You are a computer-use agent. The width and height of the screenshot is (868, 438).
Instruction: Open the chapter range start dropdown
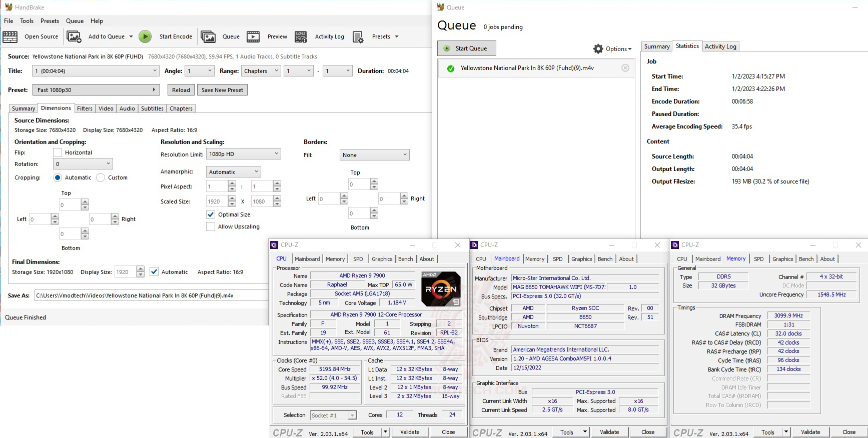pos(299,71)
